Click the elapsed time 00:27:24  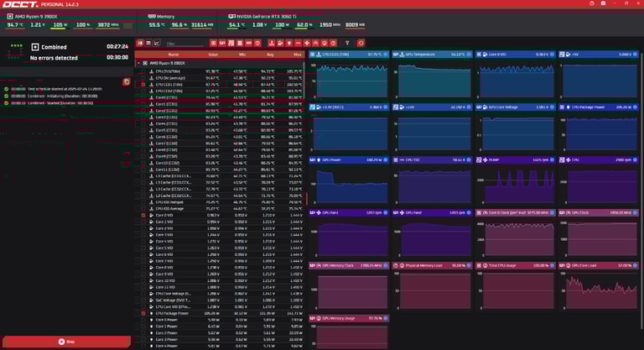[117, 46]
